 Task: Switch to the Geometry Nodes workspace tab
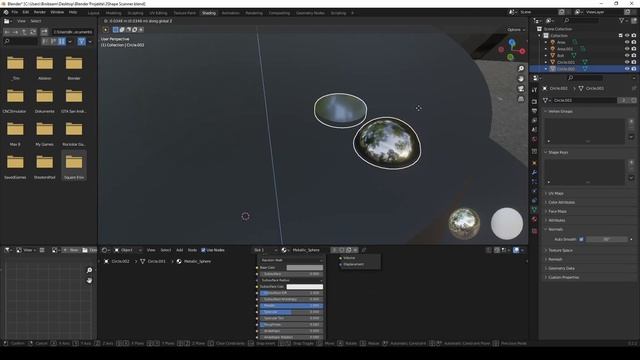[x=310, y=13]
